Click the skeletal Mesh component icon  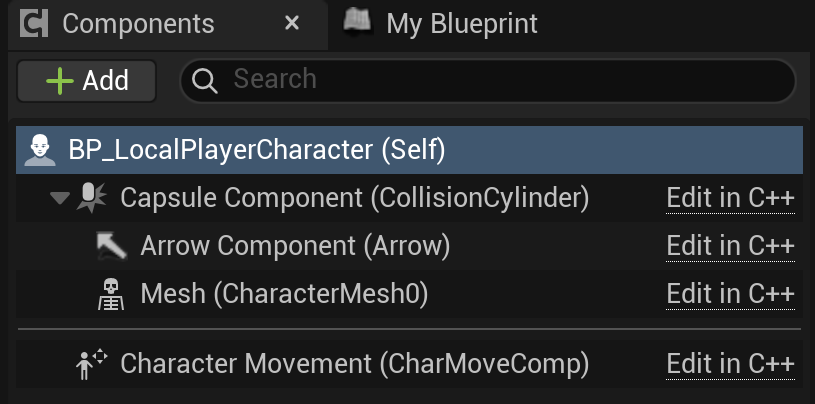111,294
